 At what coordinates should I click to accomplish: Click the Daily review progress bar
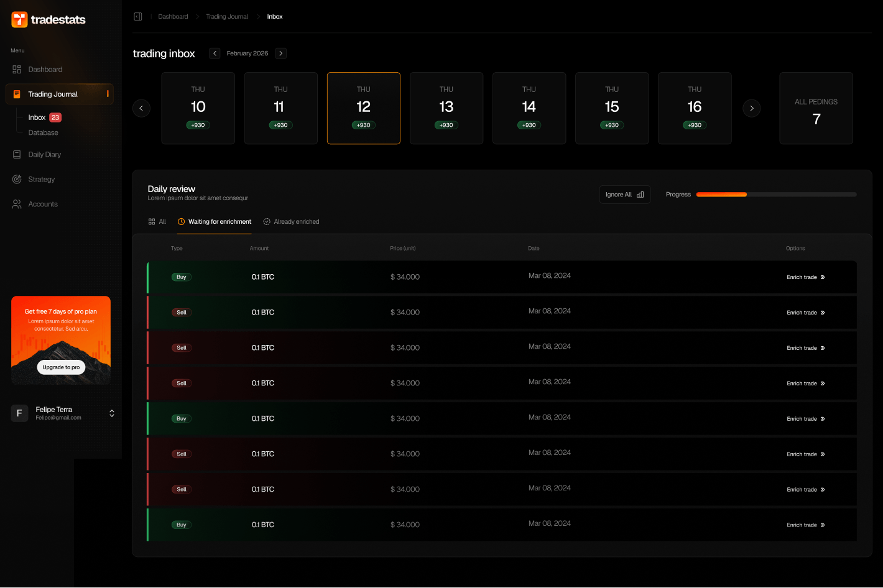click(775, 195)
